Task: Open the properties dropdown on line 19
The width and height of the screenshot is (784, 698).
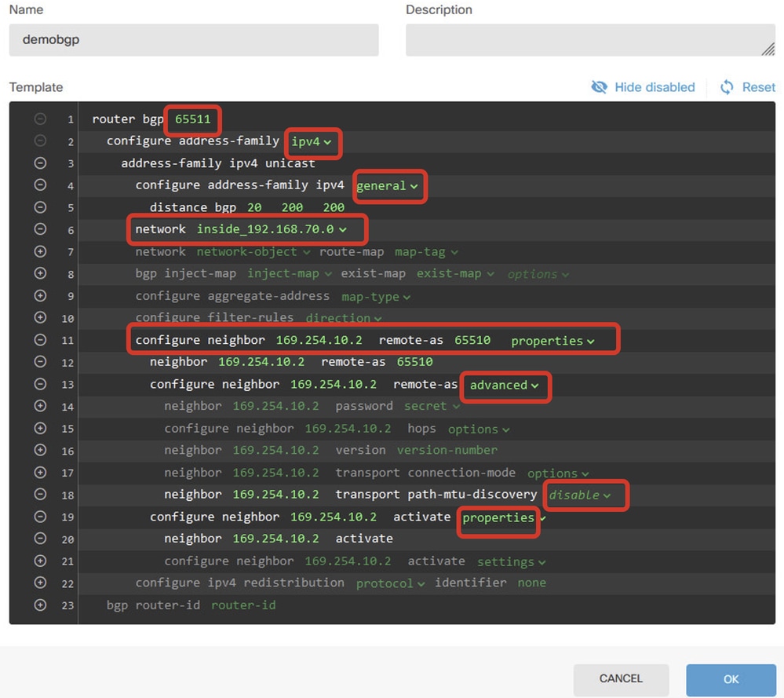Action: click(x=503, y=517)
